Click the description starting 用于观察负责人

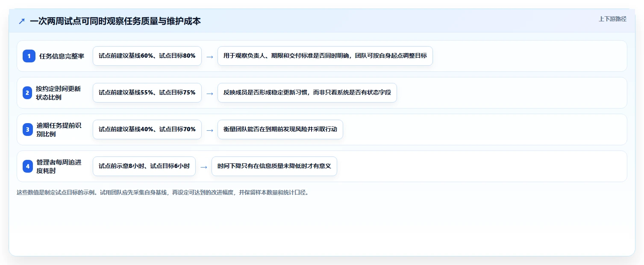pyautogui.click(x=325, y=56)
